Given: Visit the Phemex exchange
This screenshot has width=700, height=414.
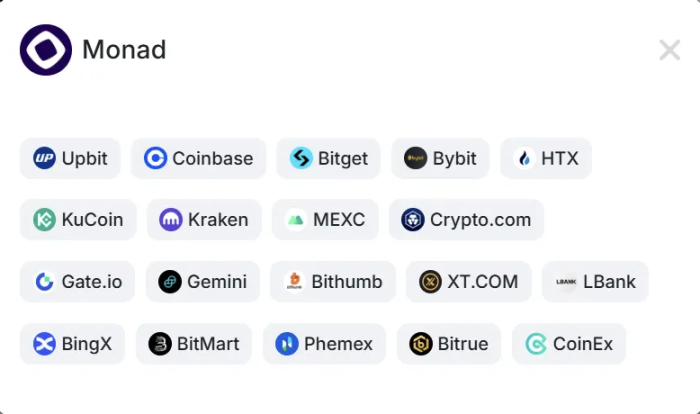Looking at the screenshot, I should click(x=323, y=344).
